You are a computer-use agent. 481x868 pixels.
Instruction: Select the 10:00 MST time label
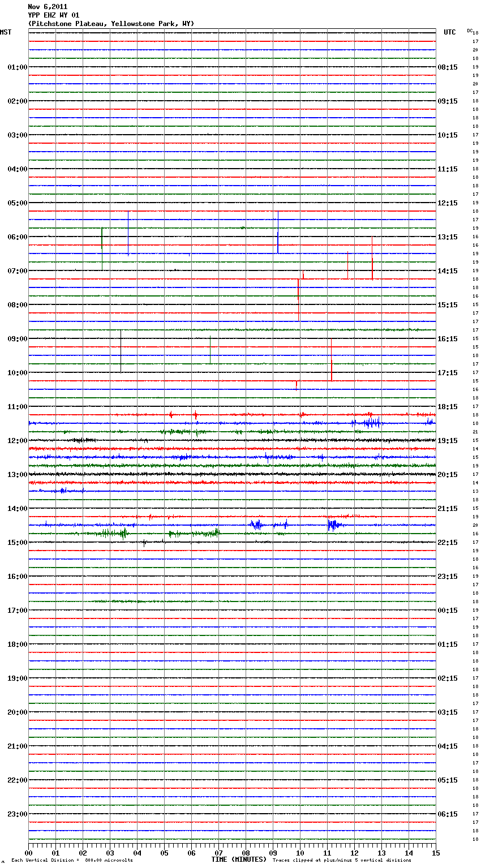(x=18, y=373)
